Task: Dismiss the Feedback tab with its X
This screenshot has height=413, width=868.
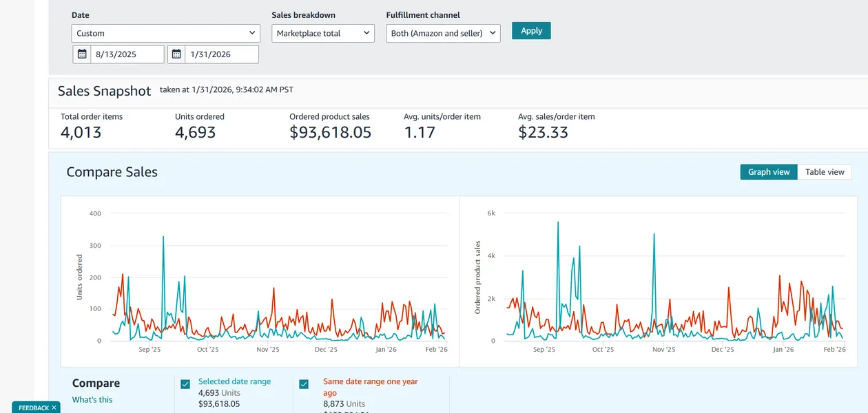Action: (x=54, y=408)
